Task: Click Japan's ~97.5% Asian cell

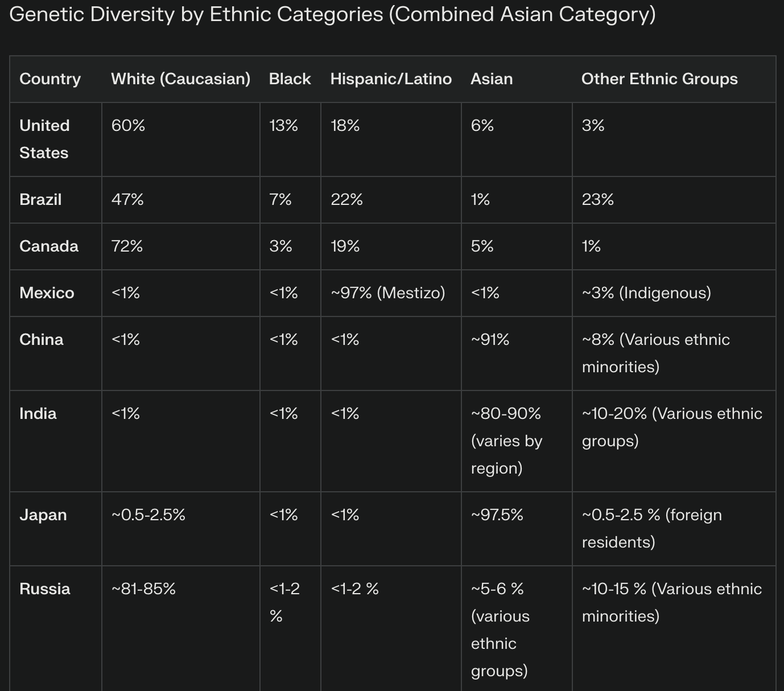Action: point(497,515)
